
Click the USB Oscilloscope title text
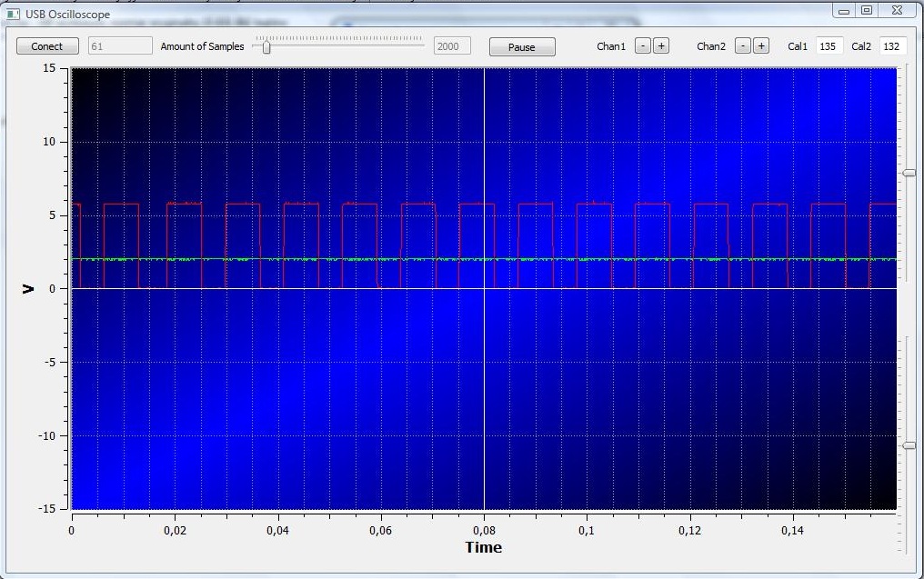pos(67,15)
